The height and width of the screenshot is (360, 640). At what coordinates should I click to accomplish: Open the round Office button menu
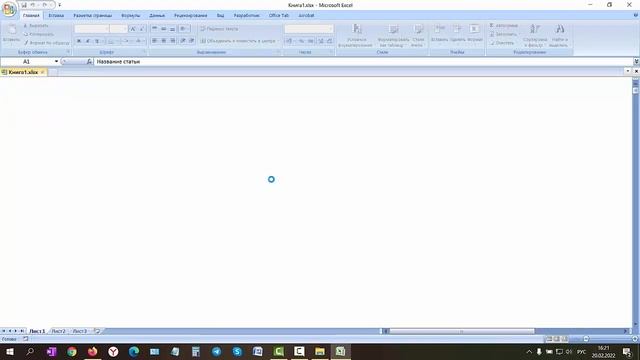(8, 9)
